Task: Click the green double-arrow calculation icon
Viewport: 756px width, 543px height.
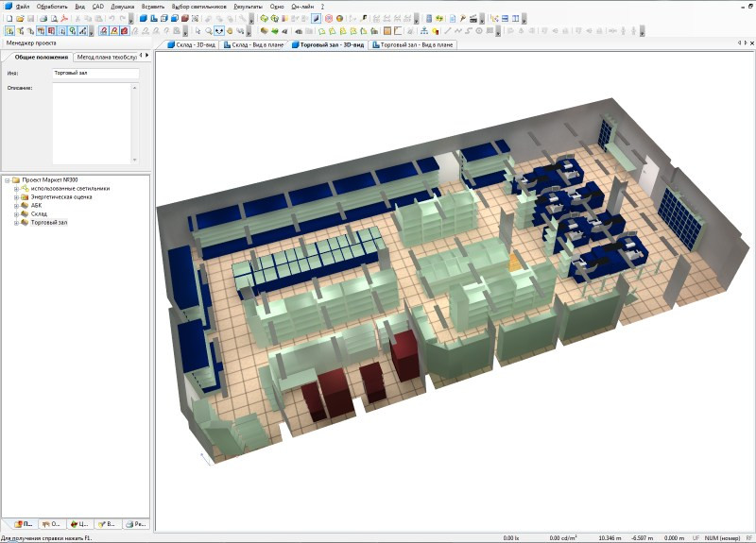Action: 439,18
